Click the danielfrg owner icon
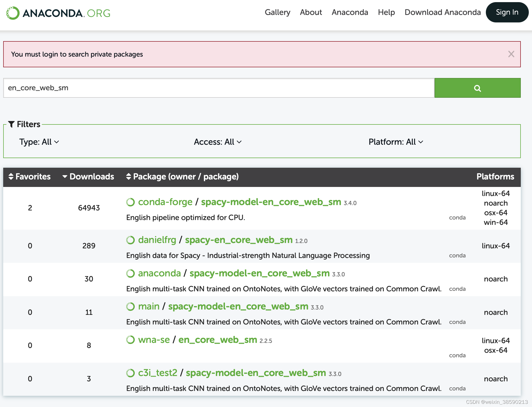The width and height of the screenshot is (532, 407). pyautogui.click(x=130, y=240)
